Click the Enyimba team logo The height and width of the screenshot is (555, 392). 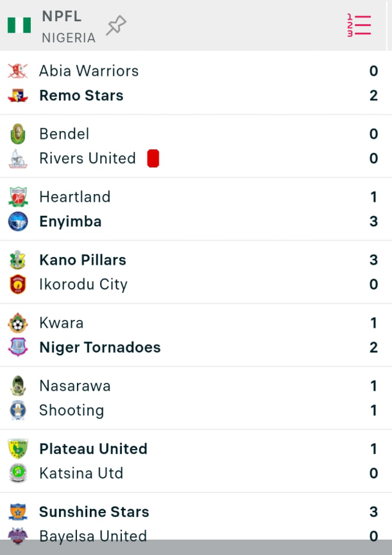(18, 222)
